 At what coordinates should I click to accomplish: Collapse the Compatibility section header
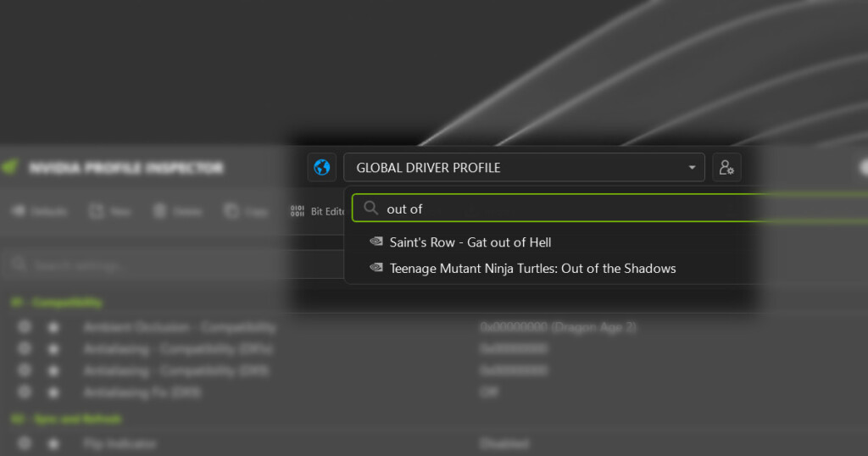click(x=57, y=303)
